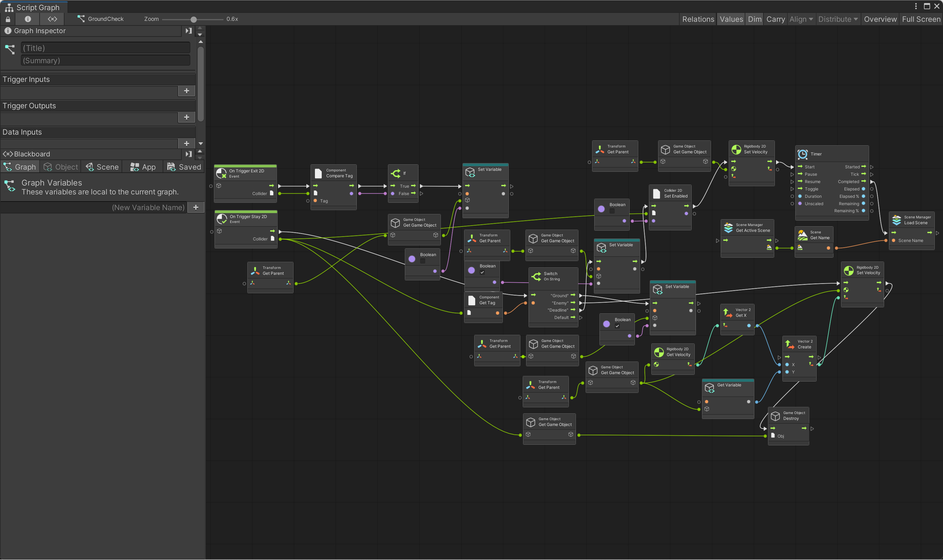This screenshot has height=560, width=943.
Task: Toggle the Blackboard variables toolbar icon
Action: (52, 19)
